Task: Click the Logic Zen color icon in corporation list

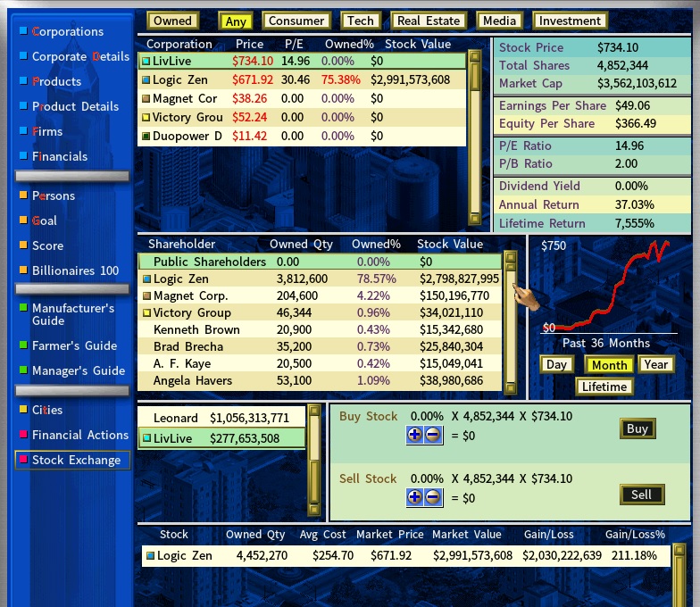Action: coord(146,80)
